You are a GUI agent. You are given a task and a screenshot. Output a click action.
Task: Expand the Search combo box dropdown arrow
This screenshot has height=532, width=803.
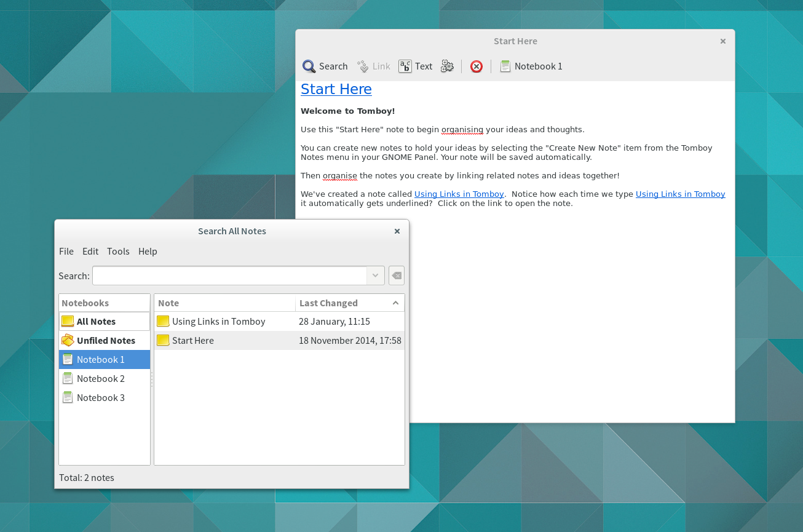[x=376, y=276]
